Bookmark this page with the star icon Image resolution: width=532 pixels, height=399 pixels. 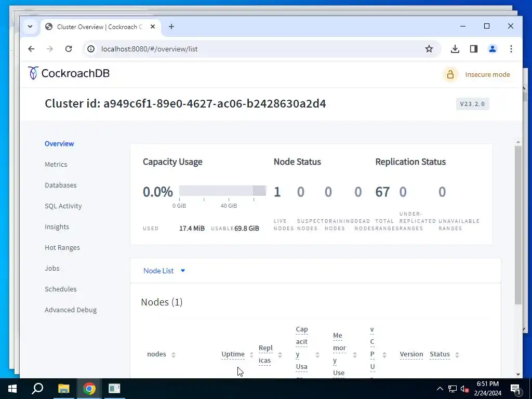429,49
